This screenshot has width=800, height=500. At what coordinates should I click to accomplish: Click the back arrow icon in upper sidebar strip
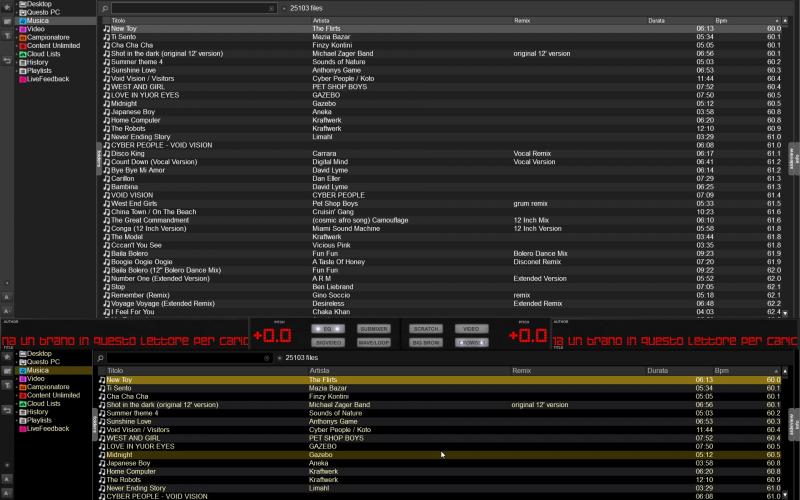click(7, 60)
